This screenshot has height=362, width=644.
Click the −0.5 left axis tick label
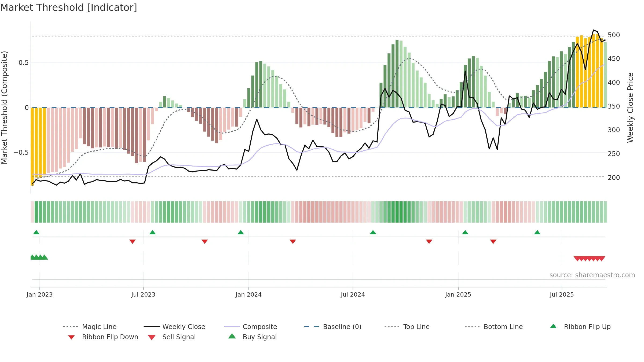[21, 153]
